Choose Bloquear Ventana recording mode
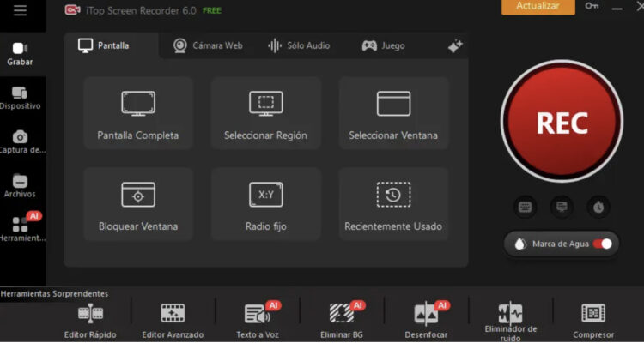 point(138,204)
